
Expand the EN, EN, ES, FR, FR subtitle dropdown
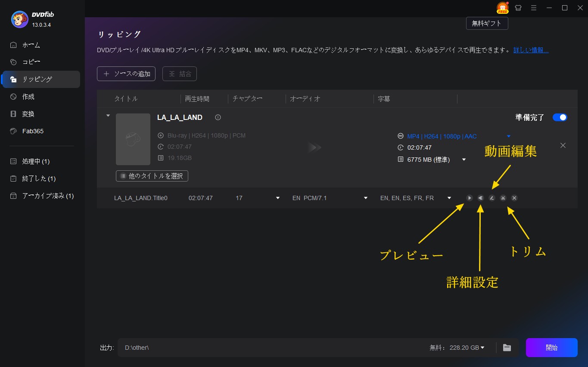[x=449, y=198]
